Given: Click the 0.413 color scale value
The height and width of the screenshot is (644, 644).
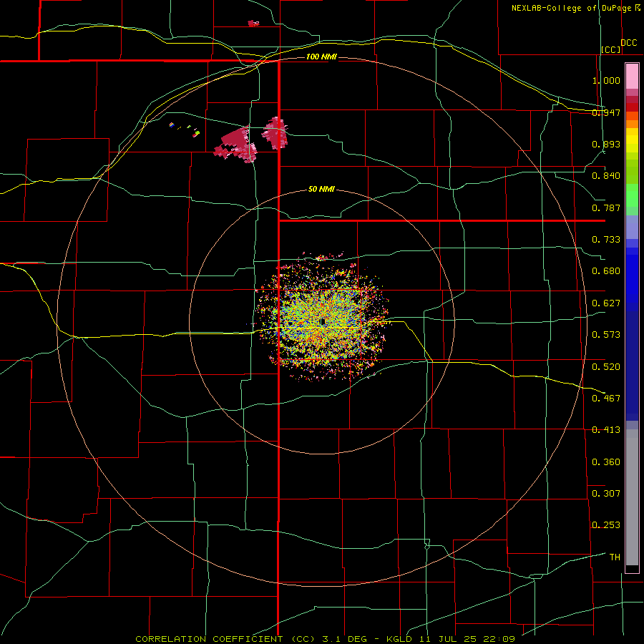Looking at the screenshot, I should [x=606, y=430].
